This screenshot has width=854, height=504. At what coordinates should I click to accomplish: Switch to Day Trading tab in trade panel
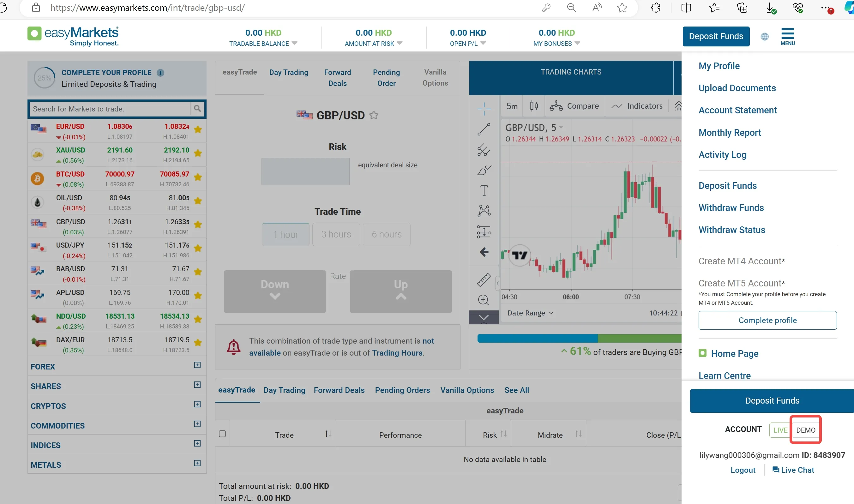coord(289,72)
